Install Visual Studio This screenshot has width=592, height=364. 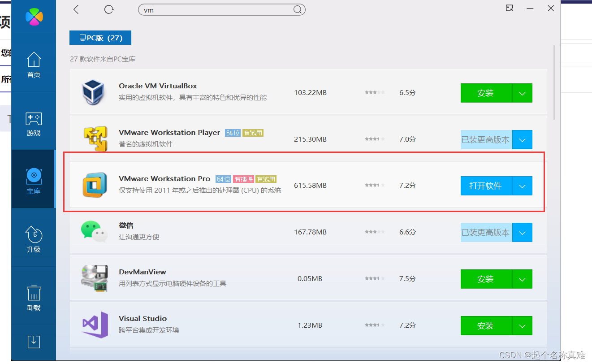486,325
